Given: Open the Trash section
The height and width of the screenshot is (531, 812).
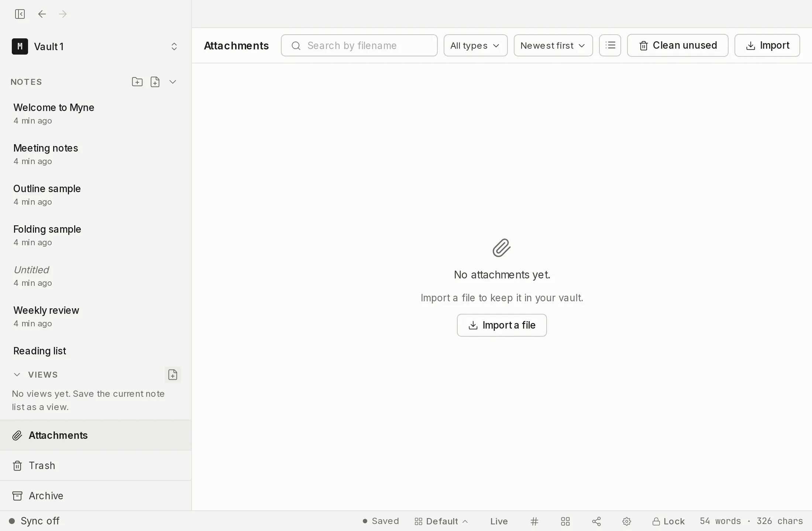Looking at the screenshot, I should point(96,466).
